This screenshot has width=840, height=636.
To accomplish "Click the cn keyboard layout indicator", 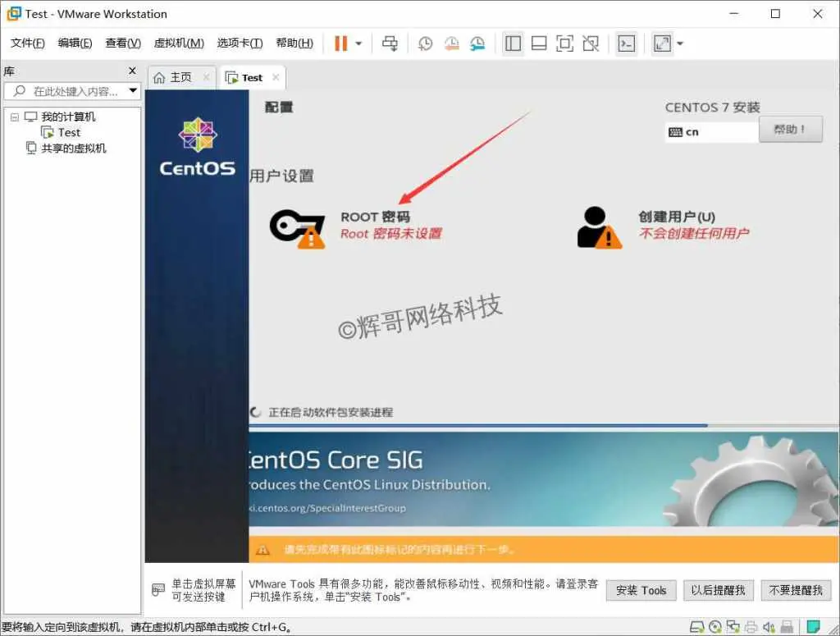I will [711, 132].
